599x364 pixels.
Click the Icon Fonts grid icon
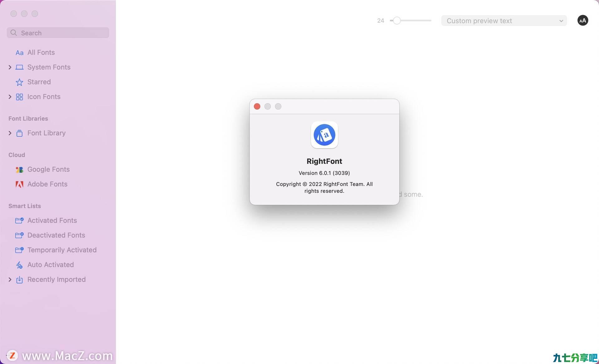coord(19,97)
